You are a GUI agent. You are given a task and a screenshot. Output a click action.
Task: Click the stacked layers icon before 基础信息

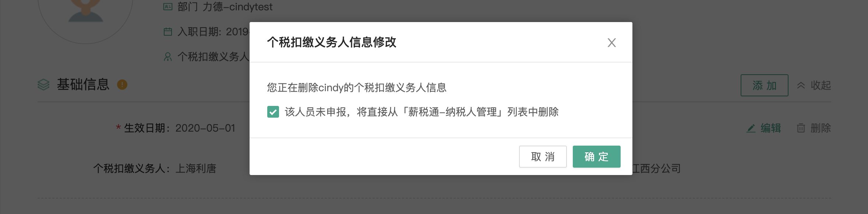click(x=43, y=85)
